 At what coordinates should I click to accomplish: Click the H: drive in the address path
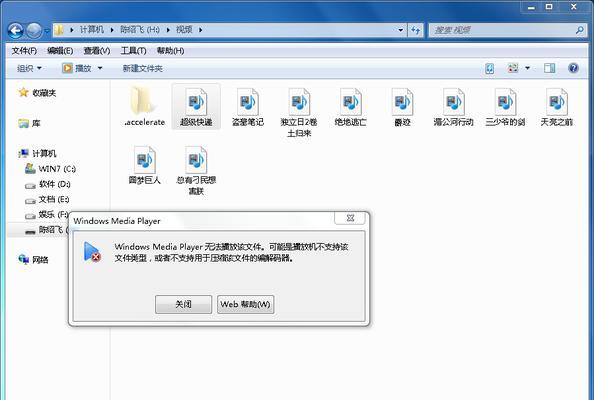pos(140,30)
